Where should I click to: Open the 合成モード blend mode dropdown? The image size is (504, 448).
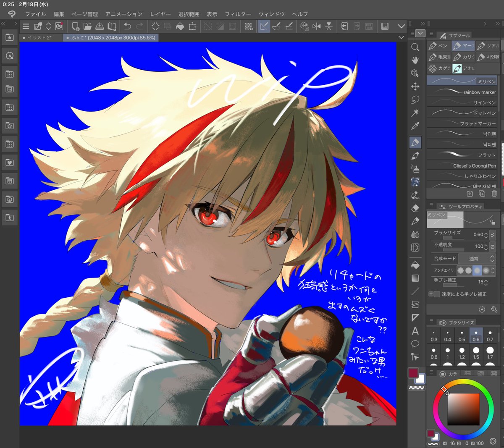(474, 258)
